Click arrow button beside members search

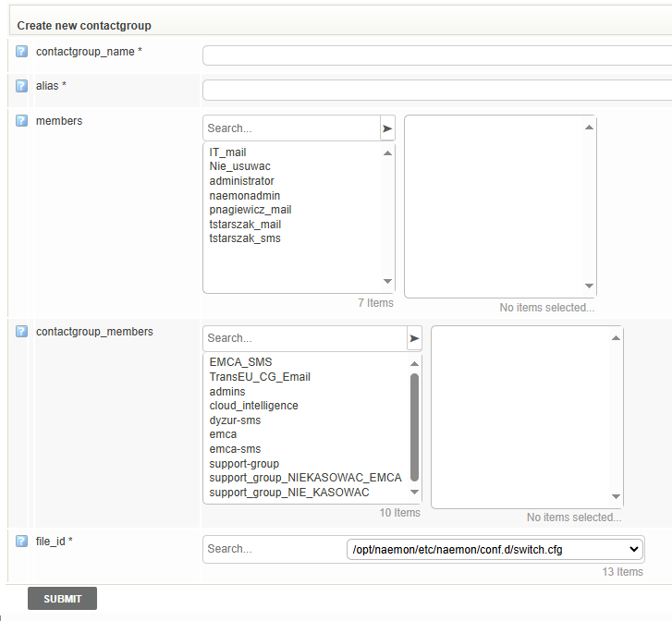387,128
